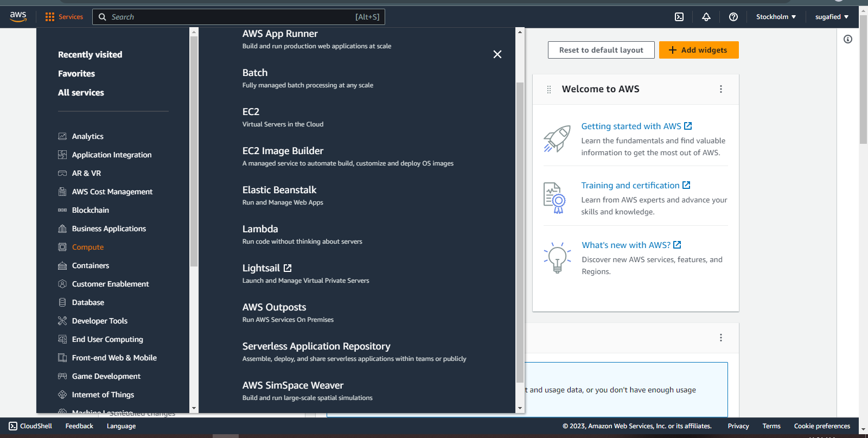Open the EC2 service
This screenshot has width=868, height=438.
tap(251, 112)
